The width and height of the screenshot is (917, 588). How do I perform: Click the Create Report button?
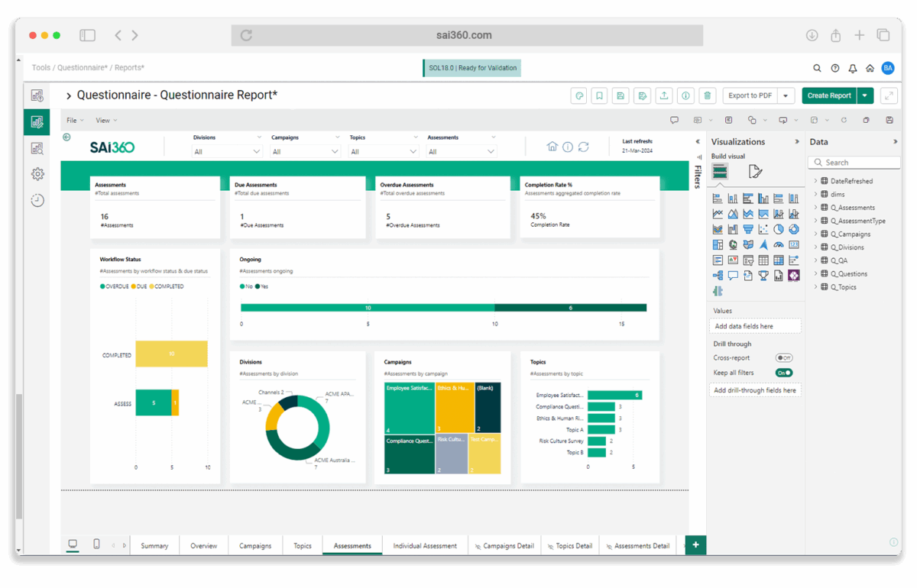click(x=829, y=95)
